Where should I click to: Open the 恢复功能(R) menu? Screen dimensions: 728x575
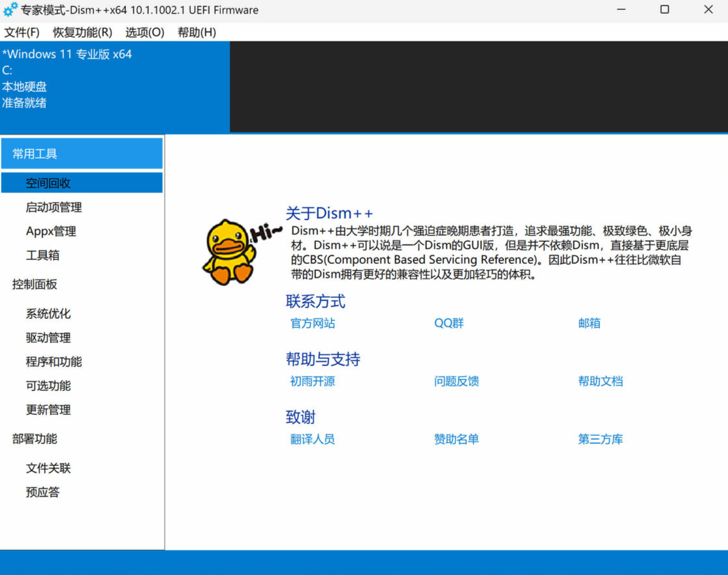(x=82, y=32)
